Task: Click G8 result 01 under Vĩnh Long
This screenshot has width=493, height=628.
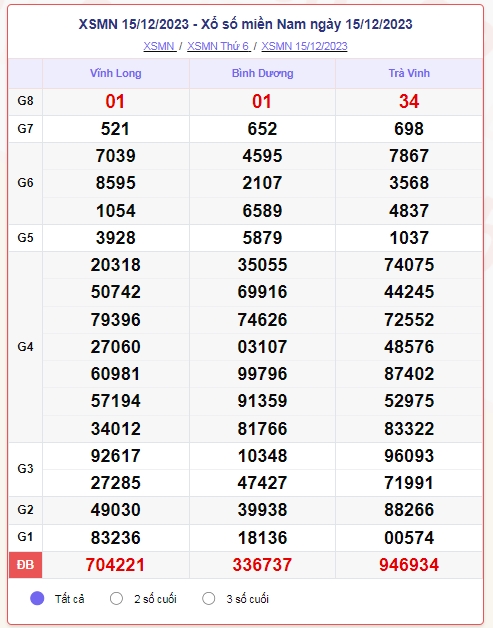Action: pyautogui.click(x=115, y=101)
